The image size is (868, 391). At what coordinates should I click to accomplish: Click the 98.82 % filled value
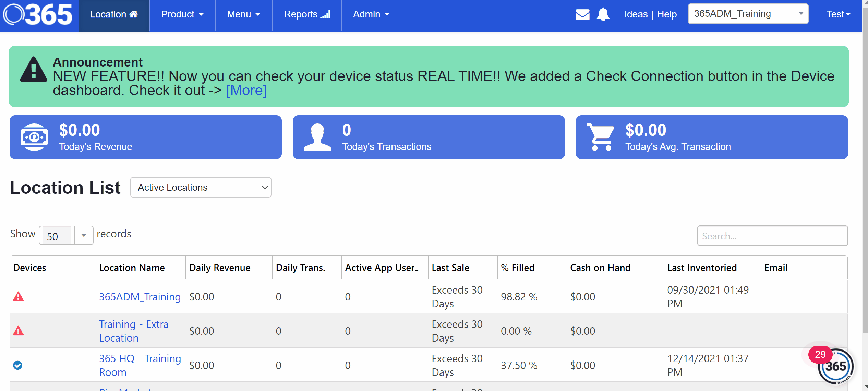click(x=519, y=297)
